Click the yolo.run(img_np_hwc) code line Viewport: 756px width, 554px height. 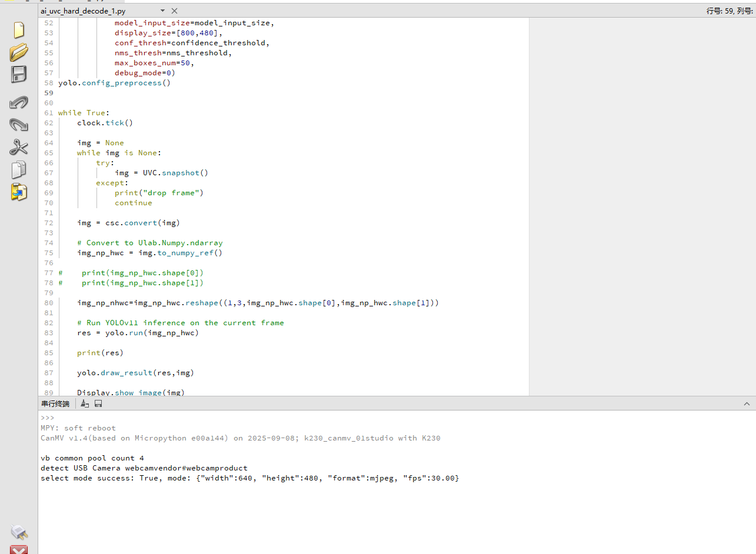[x=138, y=333]
